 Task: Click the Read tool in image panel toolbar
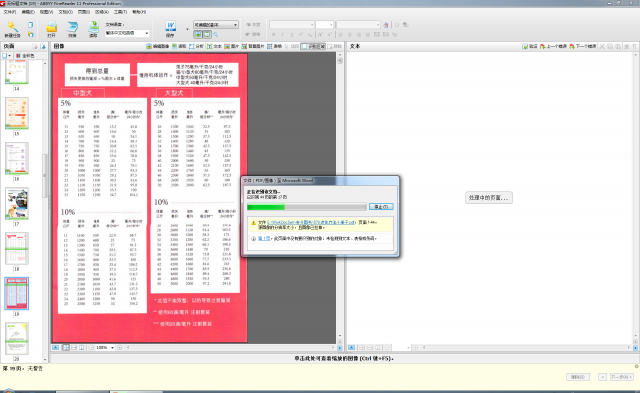179,47
